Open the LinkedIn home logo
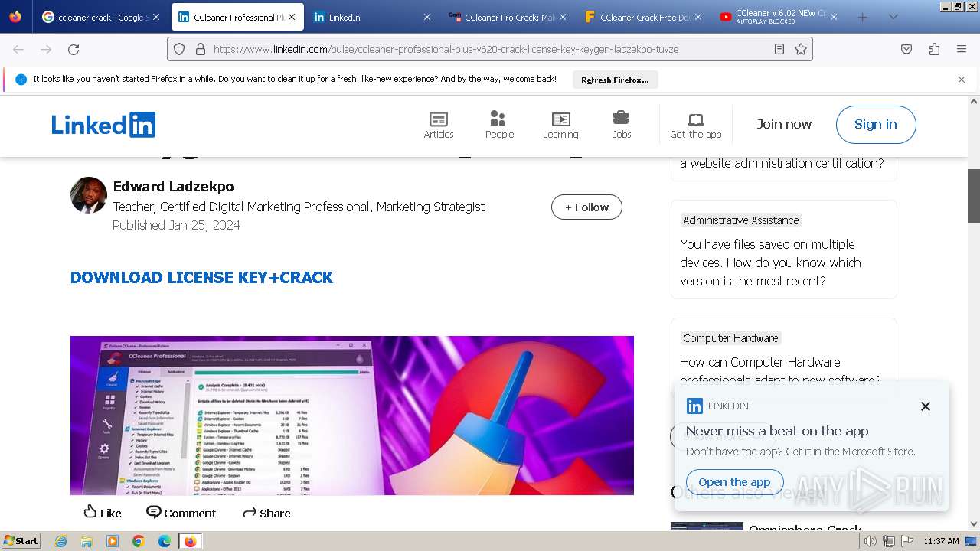980x551 pixels. (103, 125)
